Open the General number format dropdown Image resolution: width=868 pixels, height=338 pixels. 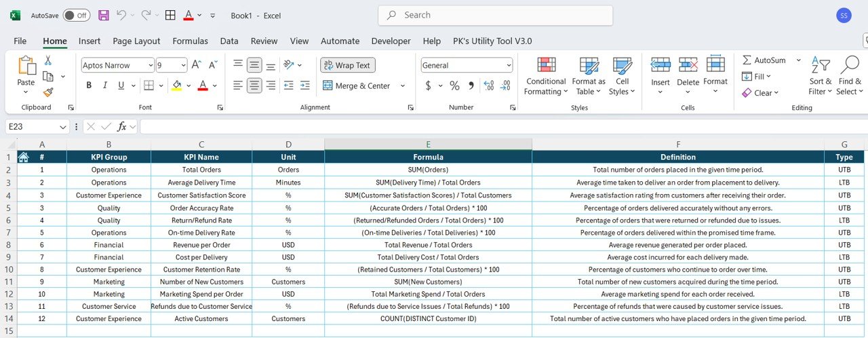click(509, 65)
